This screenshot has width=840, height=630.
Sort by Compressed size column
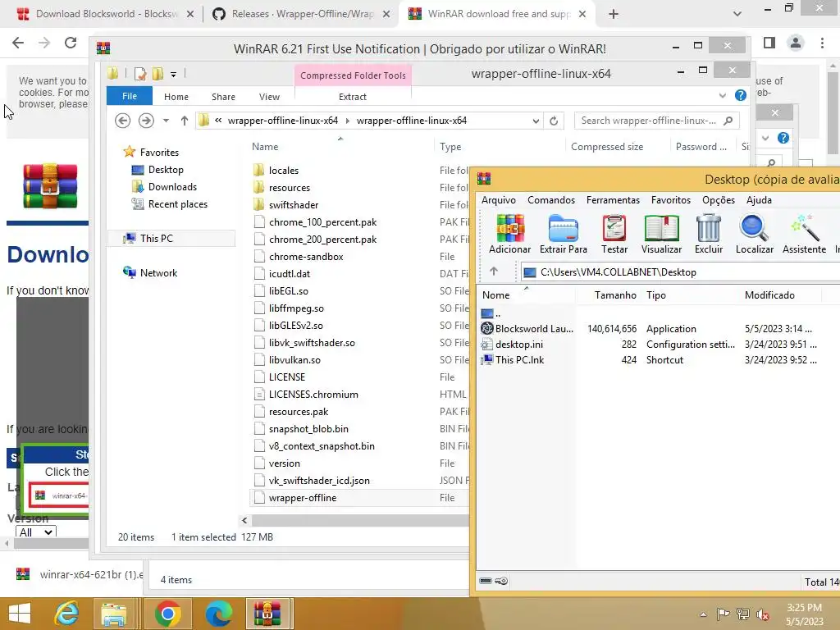607,147
